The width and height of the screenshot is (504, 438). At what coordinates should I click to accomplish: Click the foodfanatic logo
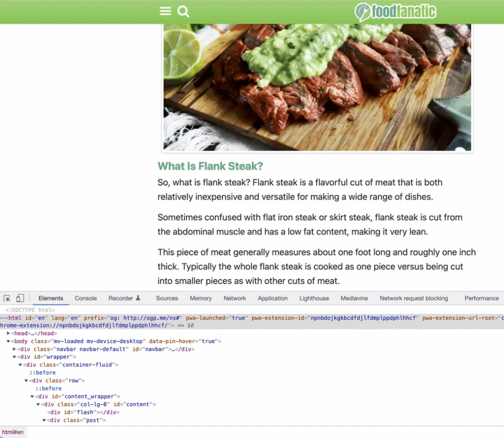coord(395,12)
